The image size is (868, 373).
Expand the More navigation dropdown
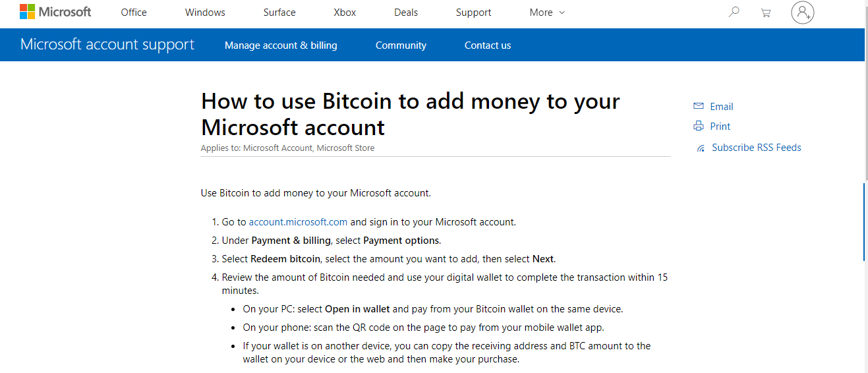pyautogui.click(x=547, y=13)
